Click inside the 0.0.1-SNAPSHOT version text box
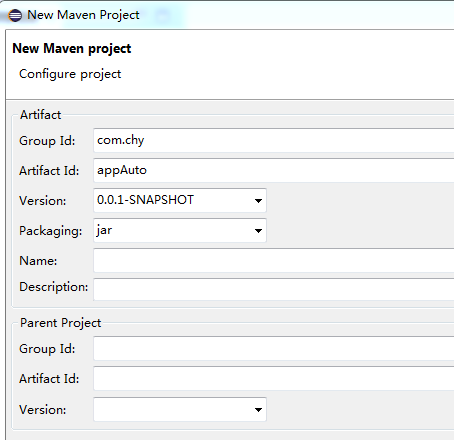The width and height of the screenshot is (454, 440). pos(172,200)
